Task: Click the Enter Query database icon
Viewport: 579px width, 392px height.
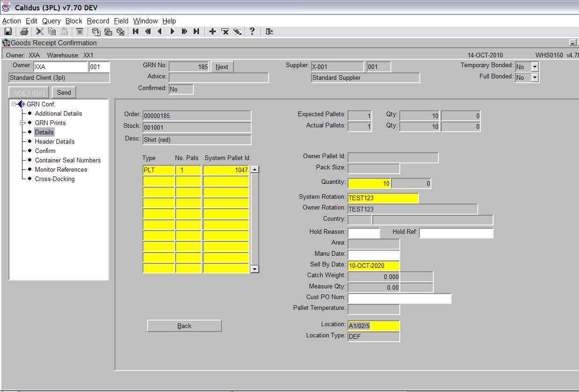Action: point(96,31)
